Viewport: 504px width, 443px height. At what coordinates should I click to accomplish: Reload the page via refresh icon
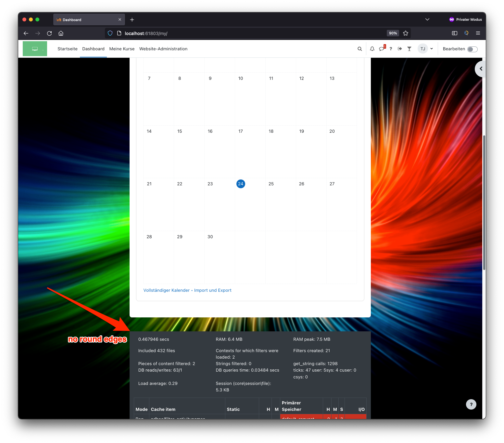49,33
